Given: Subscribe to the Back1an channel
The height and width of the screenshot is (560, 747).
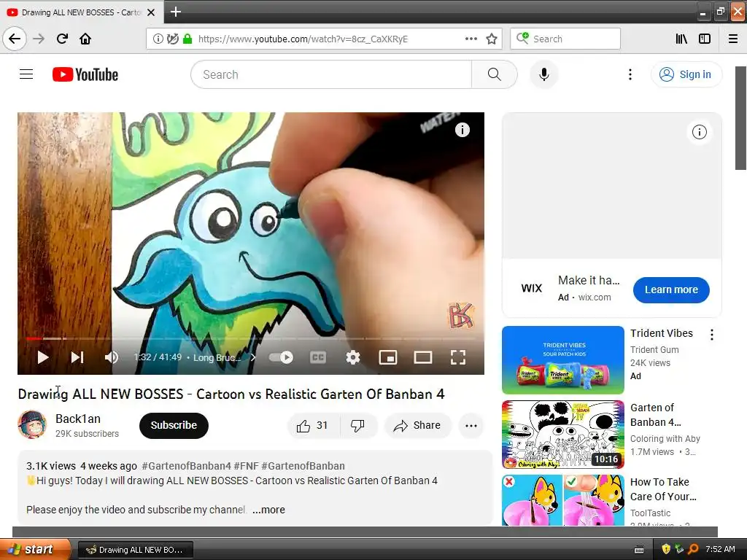Looking at the screenshot, I should (174, 425).
